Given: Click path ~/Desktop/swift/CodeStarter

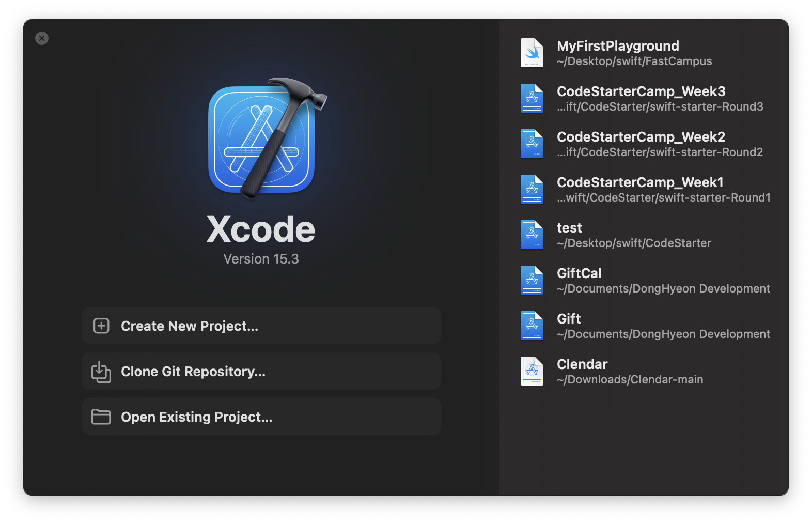Looking at the screenshot, I should tap(634, 243).
